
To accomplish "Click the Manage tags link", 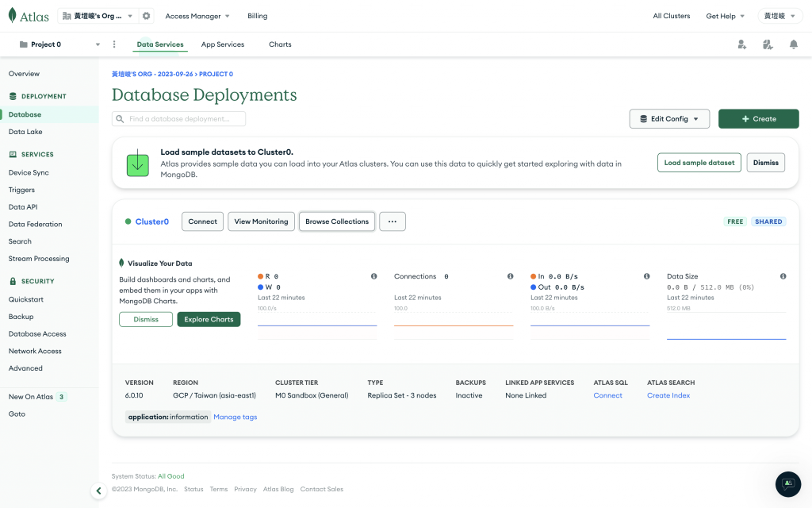I will [235, 417].
